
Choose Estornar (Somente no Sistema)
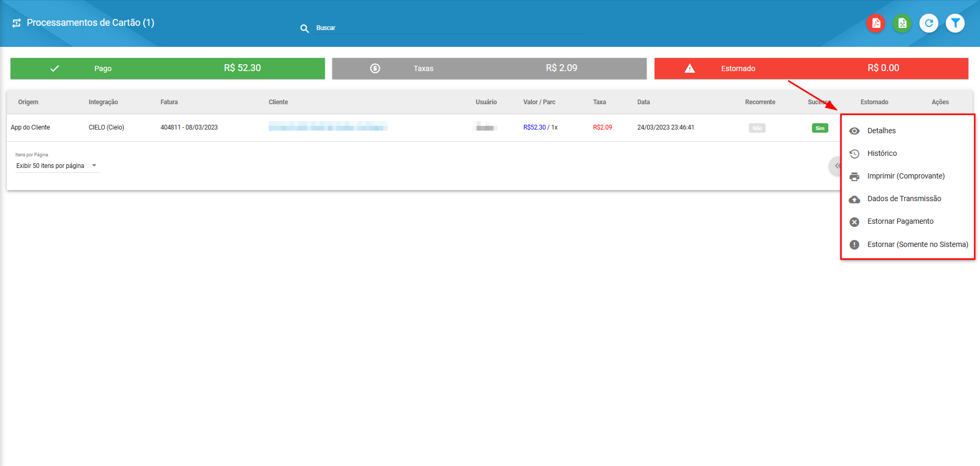point(908,244)
